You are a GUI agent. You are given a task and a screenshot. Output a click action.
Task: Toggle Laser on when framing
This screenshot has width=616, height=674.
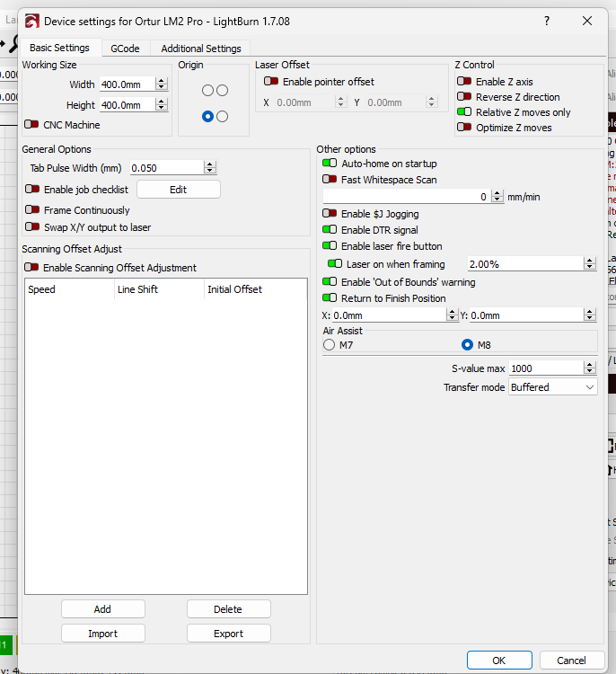point(335,263)
